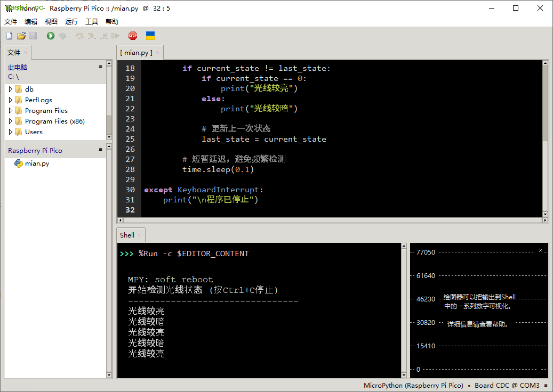Expand the db folder tree node

[11, 89]
